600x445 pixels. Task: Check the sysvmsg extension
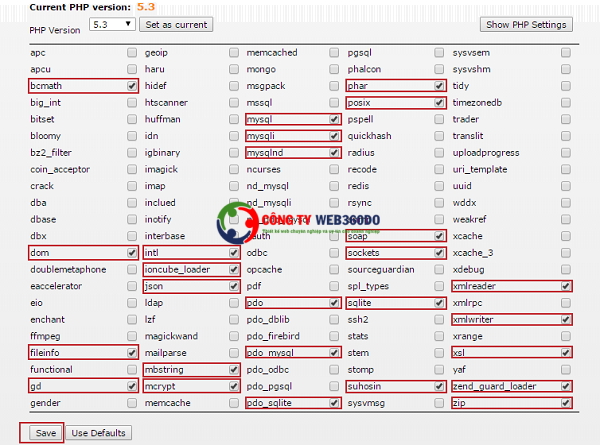(x=439, y=403)
